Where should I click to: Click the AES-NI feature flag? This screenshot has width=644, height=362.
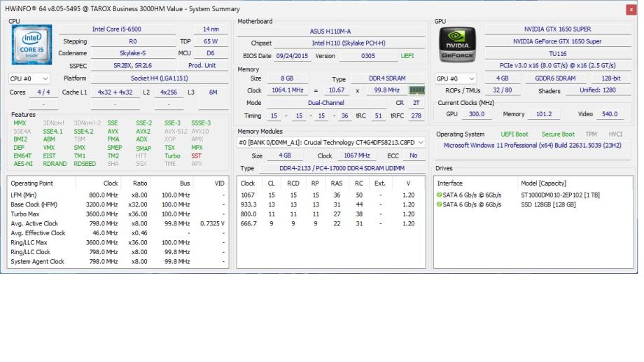(x=23, y=164)
